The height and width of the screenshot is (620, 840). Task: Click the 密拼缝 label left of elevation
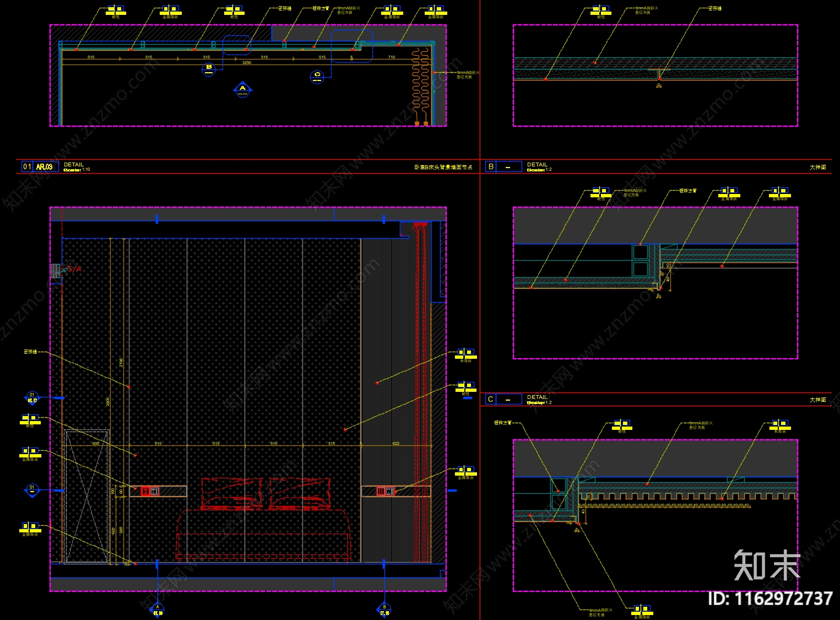[30, 352]
